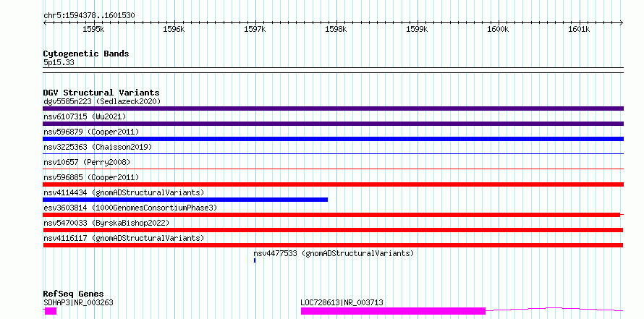Open the nsv596879 (Cooper2011) label

(91, 132)
